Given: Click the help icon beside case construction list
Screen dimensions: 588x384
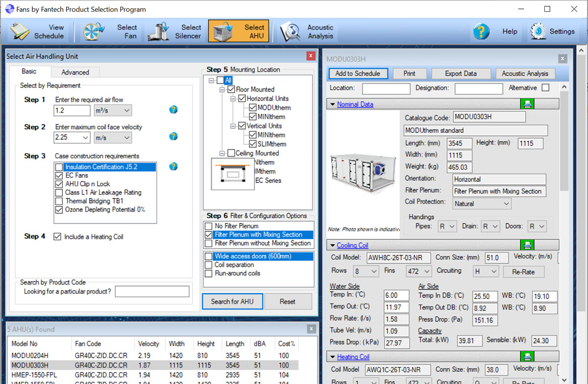Looking at the screenshot, I should pyautogui.click(x=173, y=167).
